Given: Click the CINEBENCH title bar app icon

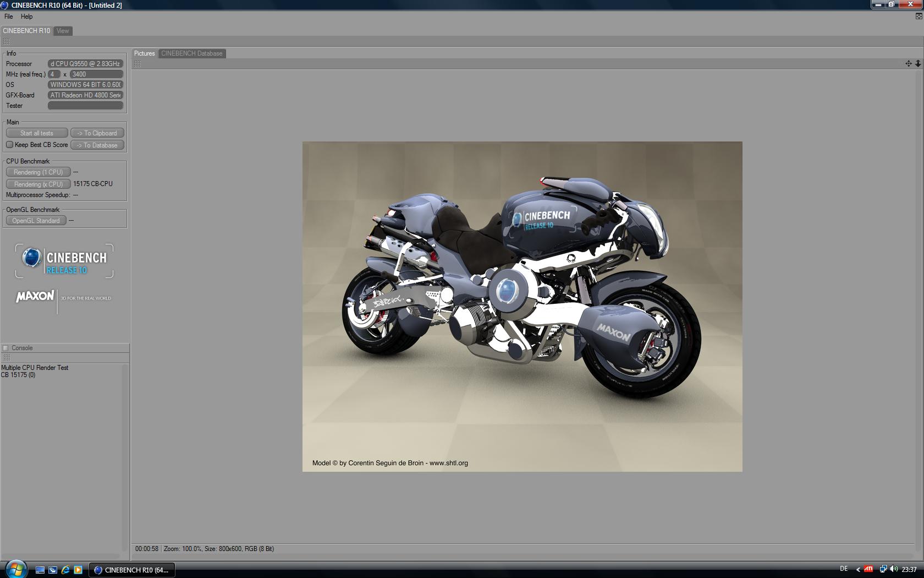Looking at the screenshot, I should [x=4, y=5].
